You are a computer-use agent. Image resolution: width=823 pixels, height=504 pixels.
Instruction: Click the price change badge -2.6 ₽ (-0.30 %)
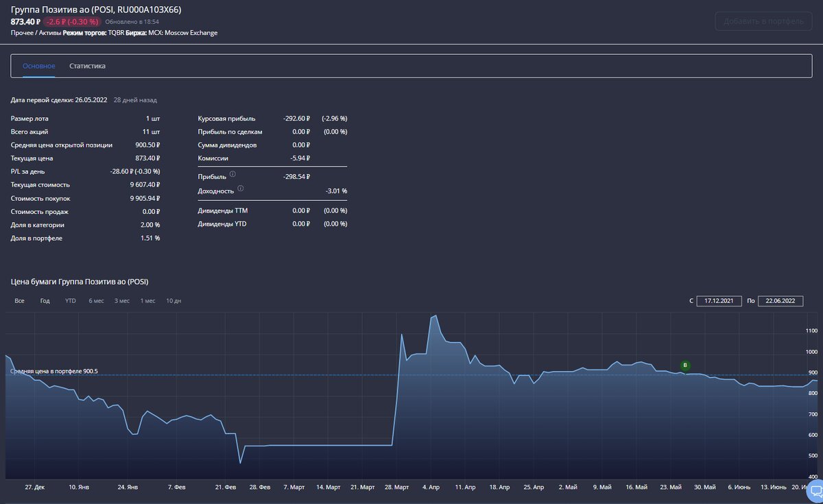72,22
